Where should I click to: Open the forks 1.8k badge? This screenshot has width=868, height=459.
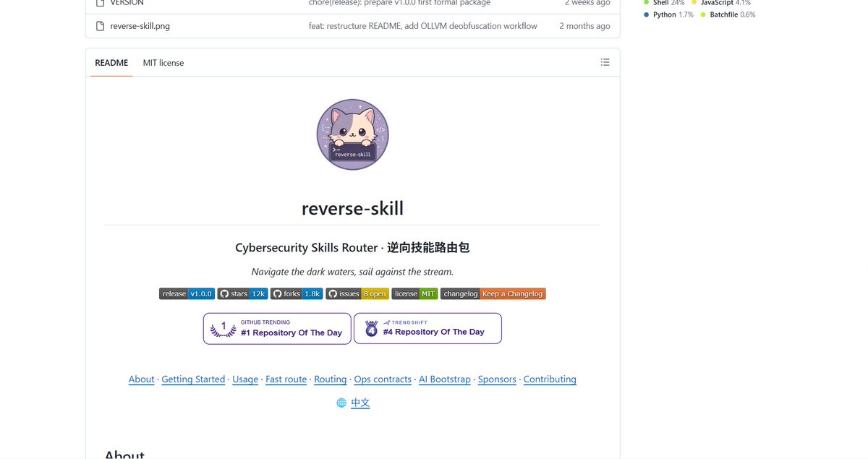[297, 293]
